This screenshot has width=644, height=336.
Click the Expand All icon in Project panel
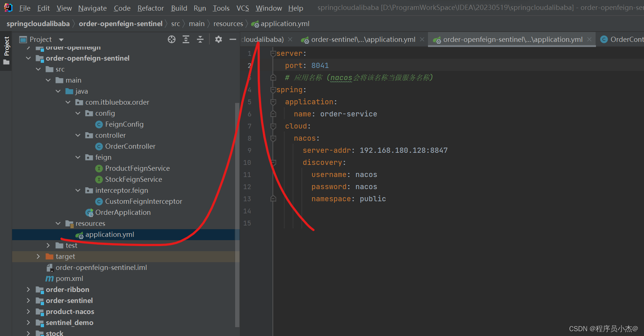click(186, 39)
